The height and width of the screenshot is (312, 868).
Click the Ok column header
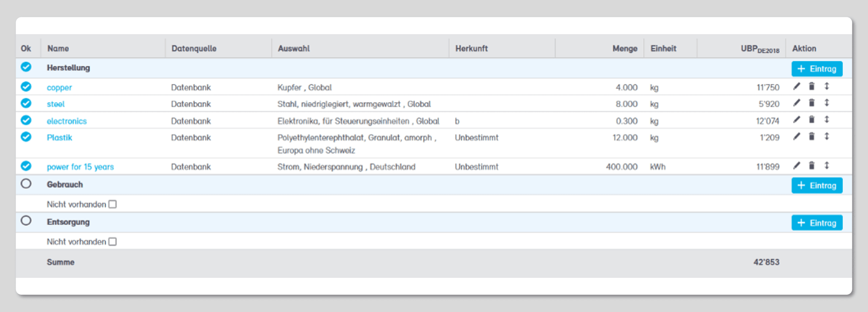point(26,48)
